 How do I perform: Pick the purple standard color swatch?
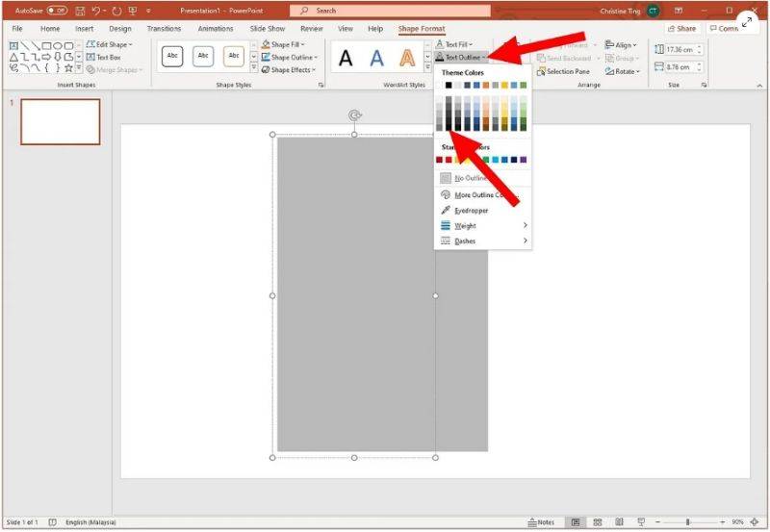point(523,160)
